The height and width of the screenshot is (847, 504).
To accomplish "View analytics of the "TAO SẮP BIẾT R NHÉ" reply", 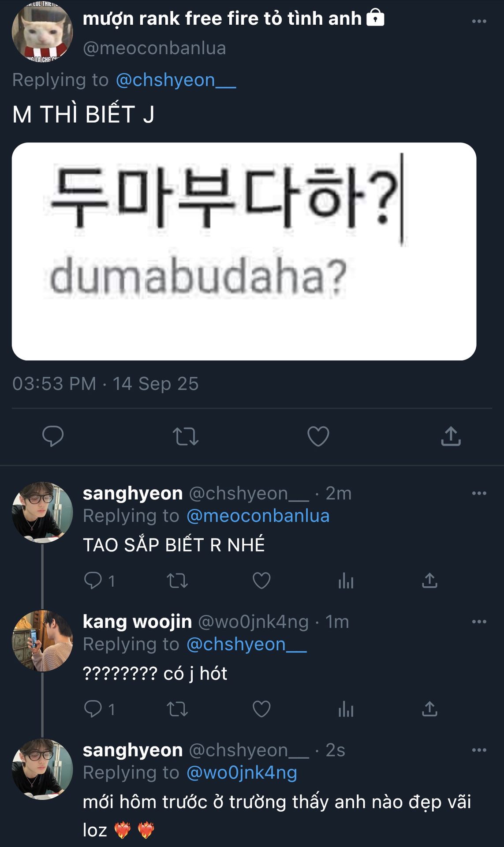I will point(346,581).
